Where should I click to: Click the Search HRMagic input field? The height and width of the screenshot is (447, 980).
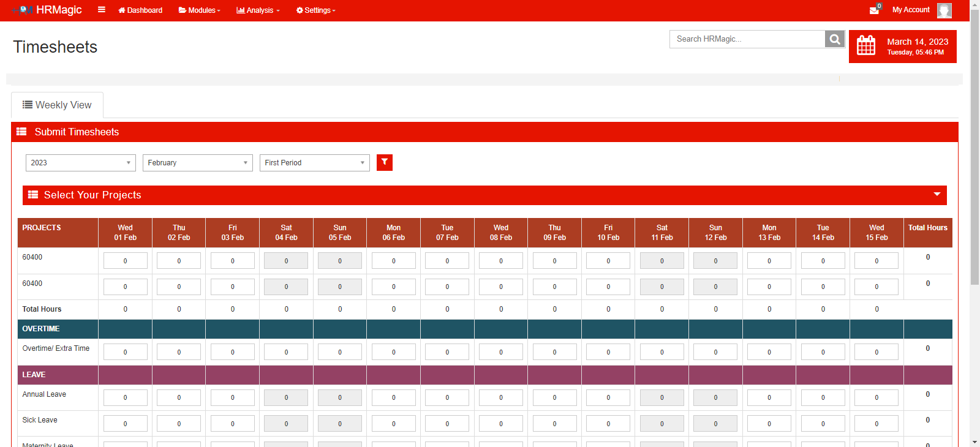pos(747,39)
